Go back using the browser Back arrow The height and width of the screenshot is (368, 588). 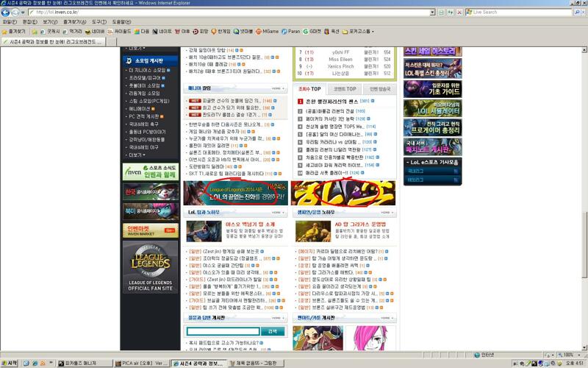click(x=5, y=13)
